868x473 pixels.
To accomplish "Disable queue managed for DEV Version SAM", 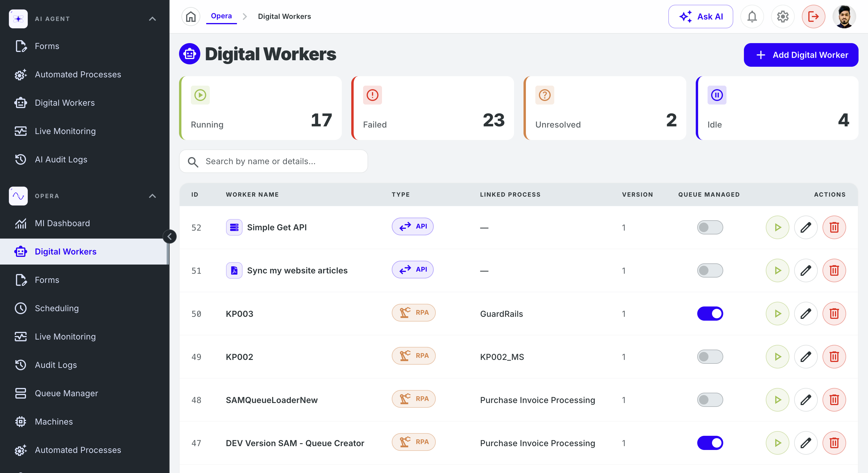I will coord(710,443).
